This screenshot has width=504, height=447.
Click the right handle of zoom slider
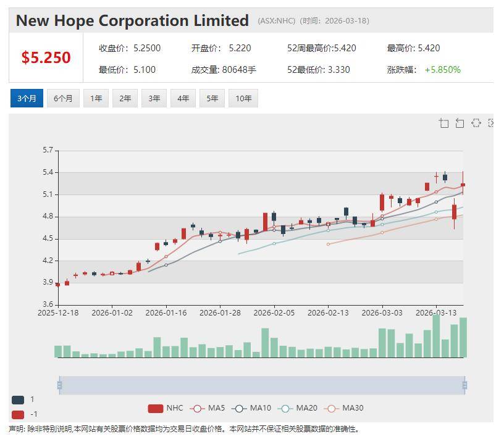pos(464,385)
